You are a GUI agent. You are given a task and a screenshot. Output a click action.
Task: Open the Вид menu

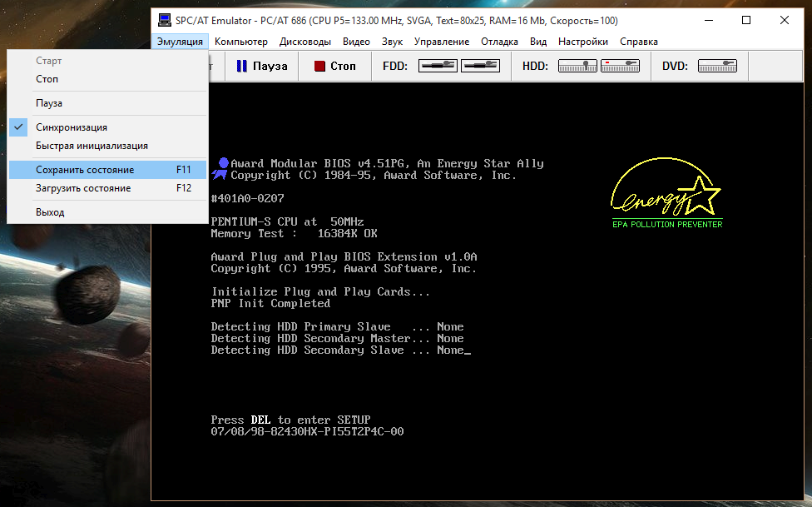pos(538,42)
